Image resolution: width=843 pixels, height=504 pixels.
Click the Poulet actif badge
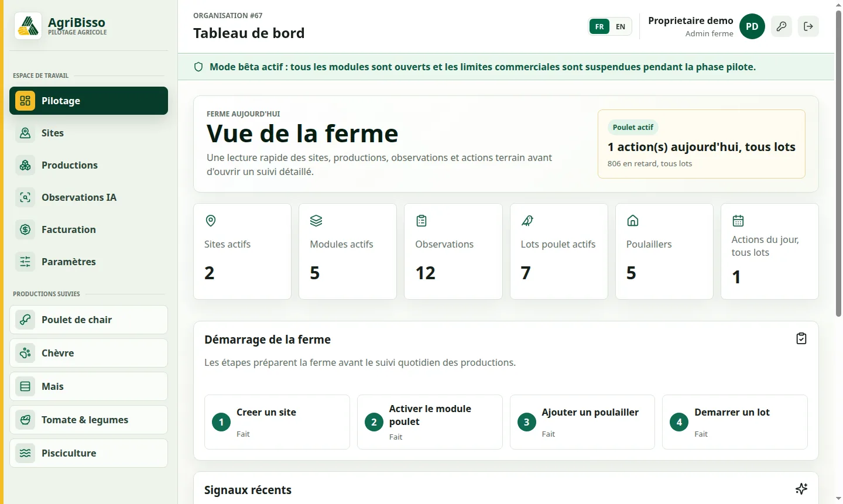coord(633,127)
